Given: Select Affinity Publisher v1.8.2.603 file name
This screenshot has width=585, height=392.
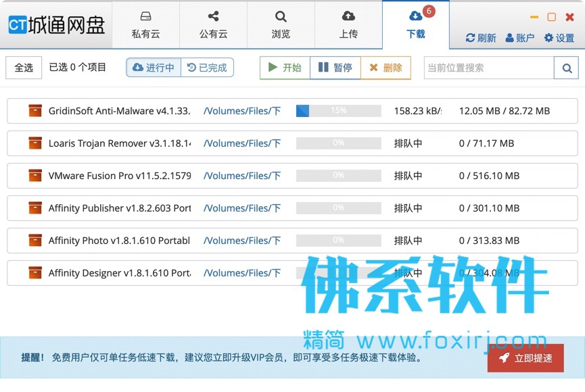Looking at the screenshot, I should [120, 208].
